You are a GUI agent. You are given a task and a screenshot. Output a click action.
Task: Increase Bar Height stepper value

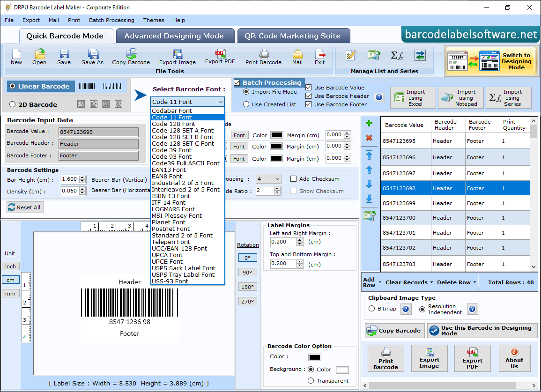point(82,178)
